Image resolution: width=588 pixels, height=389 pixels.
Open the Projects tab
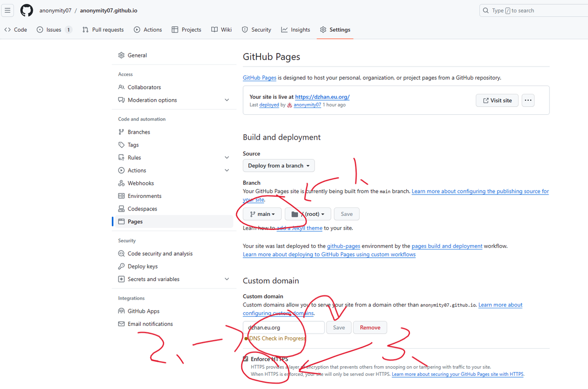pyautogui.click(x=187, y=30)
